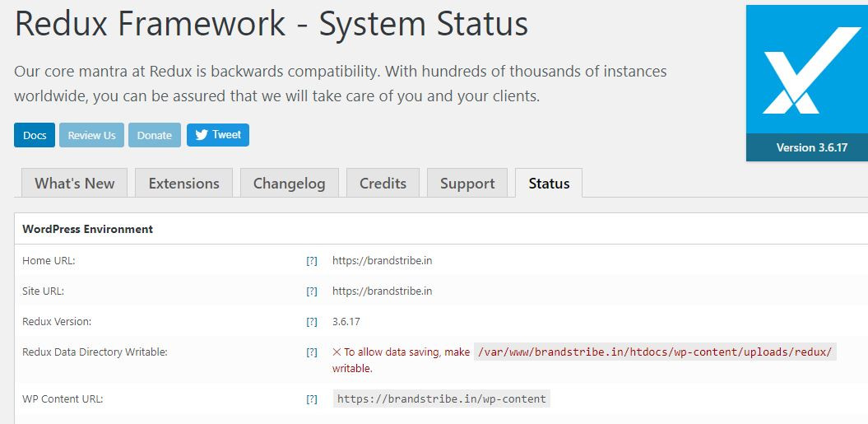The image size is (868, 424).
Task: Click the Twitter bird icon on Tweet
Action: pos(202,135)
